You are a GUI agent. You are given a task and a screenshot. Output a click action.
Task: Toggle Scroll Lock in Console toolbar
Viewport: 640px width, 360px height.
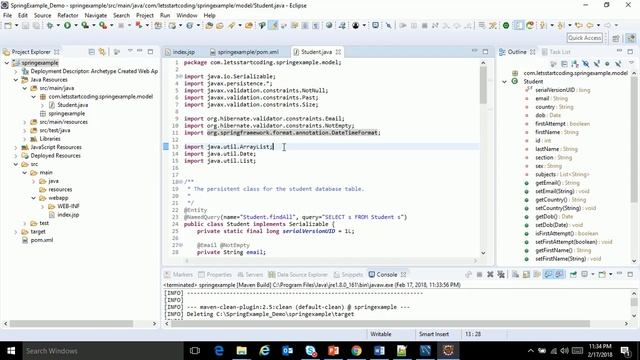[527, 274]
